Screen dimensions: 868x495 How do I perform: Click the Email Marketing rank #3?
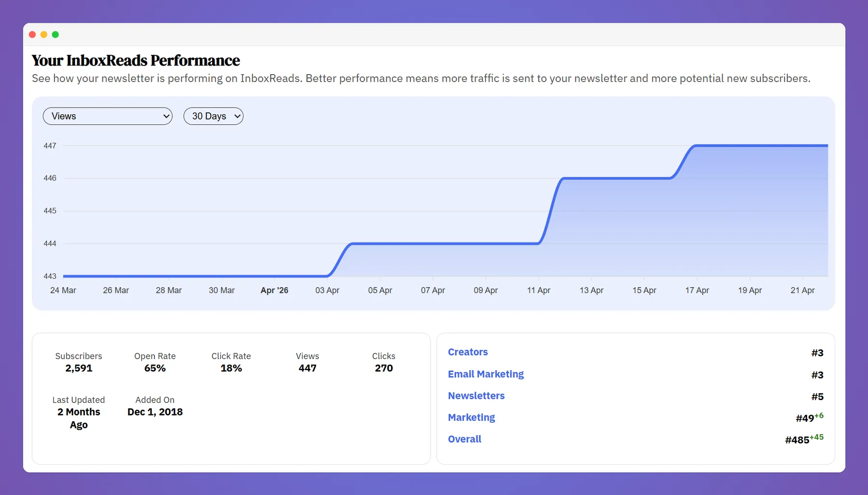(x=817, y=375)
